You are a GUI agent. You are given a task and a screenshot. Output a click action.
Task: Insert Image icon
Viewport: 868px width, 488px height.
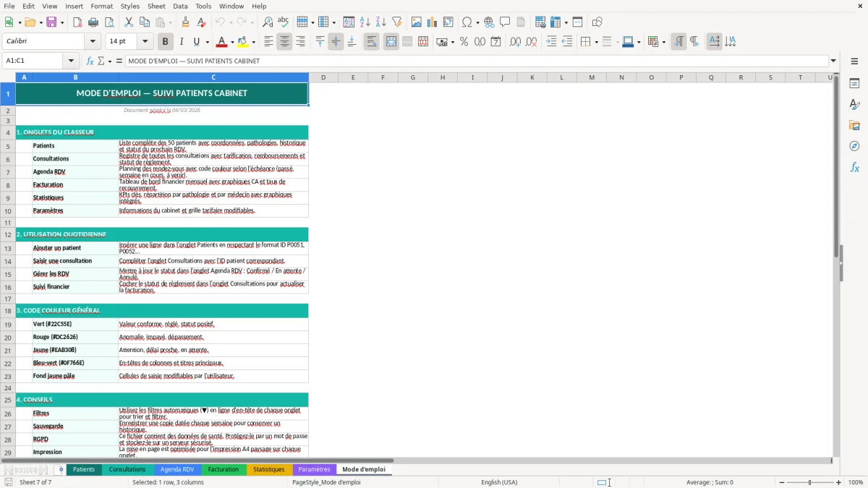[x=416, y=22]
